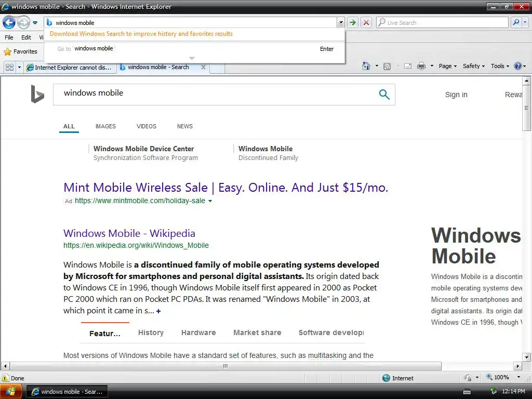
Task: Open the recent pages dropdown arrow
Action: (35, 23)
